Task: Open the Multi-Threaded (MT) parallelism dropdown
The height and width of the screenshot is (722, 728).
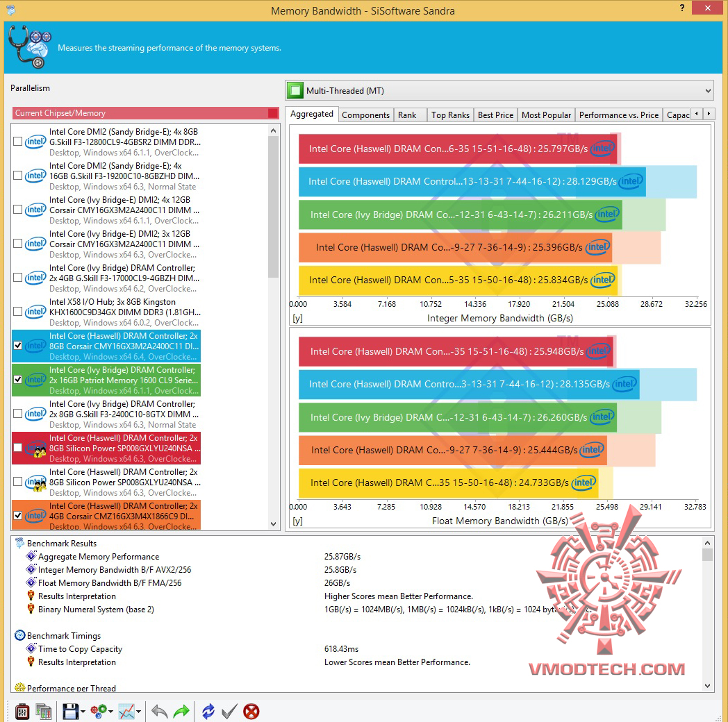Action: click(499, 90)
